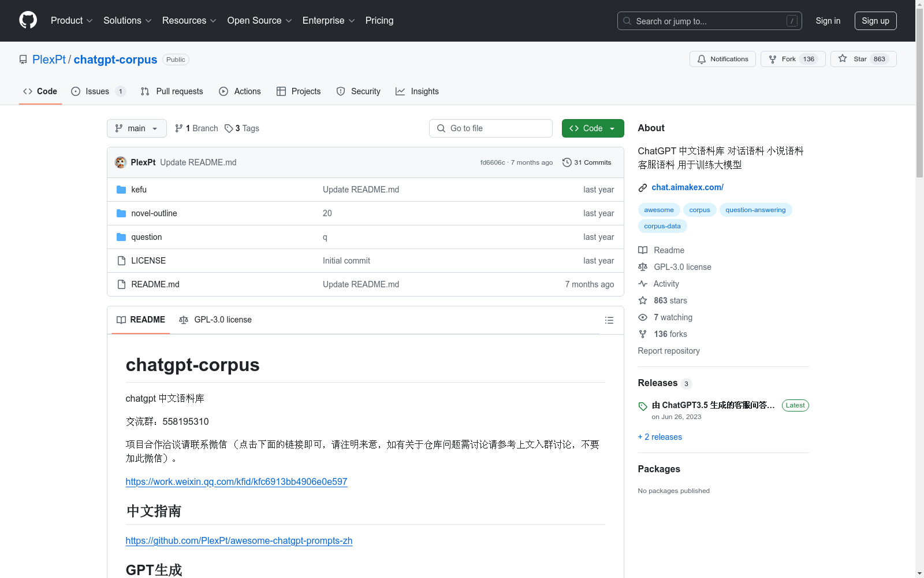Fork the repository
This screenshot has width=924, height=578.
(x=793, y=59)
